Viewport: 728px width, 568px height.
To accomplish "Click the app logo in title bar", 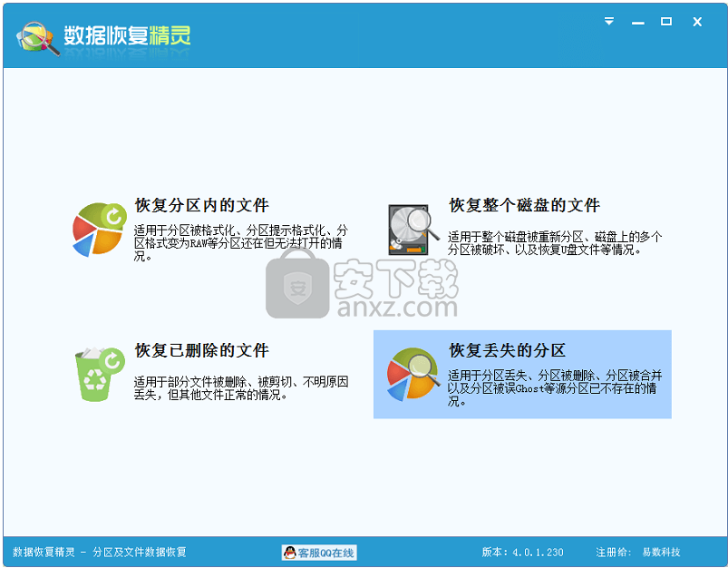I will pyautogui.click(x=38, y=37).
